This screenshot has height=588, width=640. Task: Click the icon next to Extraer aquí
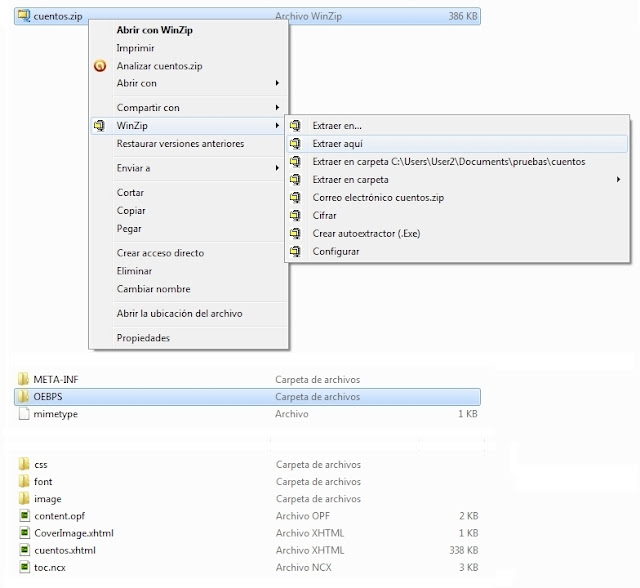pos(295,144)
